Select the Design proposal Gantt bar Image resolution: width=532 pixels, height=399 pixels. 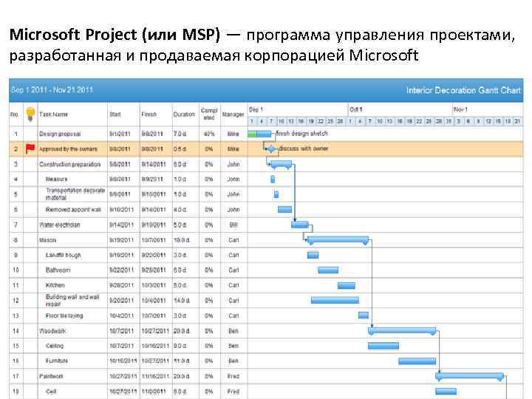(x=259, y=134)
